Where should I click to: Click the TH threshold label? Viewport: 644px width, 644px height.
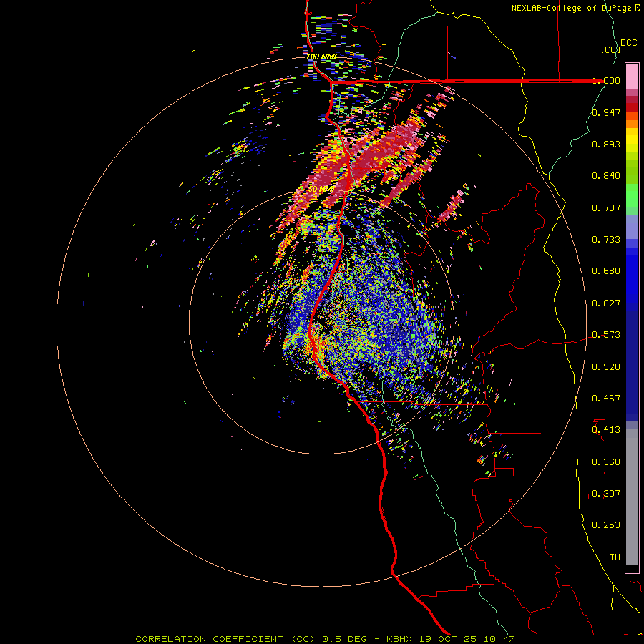click(x=615, y=557)
